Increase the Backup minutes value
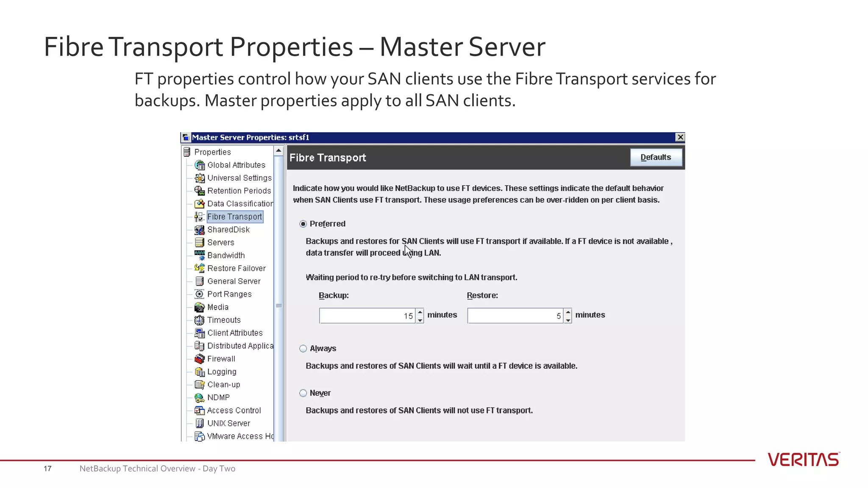The height and width of the screenshot is (488, 868). [x=420, y=312]
